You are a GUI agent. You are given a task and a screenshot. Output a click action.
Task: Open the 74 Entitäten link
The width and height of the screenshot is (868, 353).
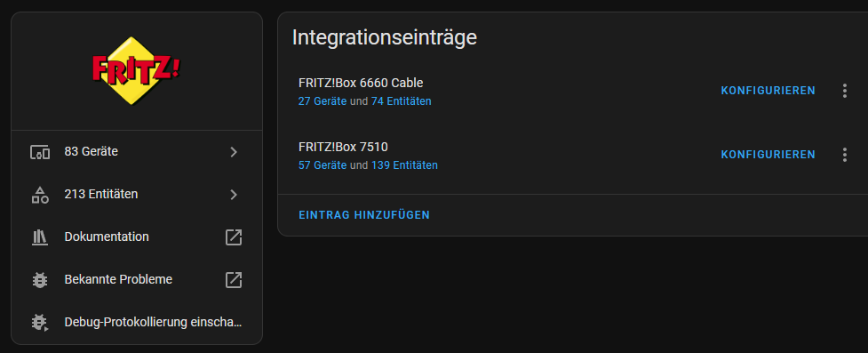pyautogui.click(x=402, y=101)
